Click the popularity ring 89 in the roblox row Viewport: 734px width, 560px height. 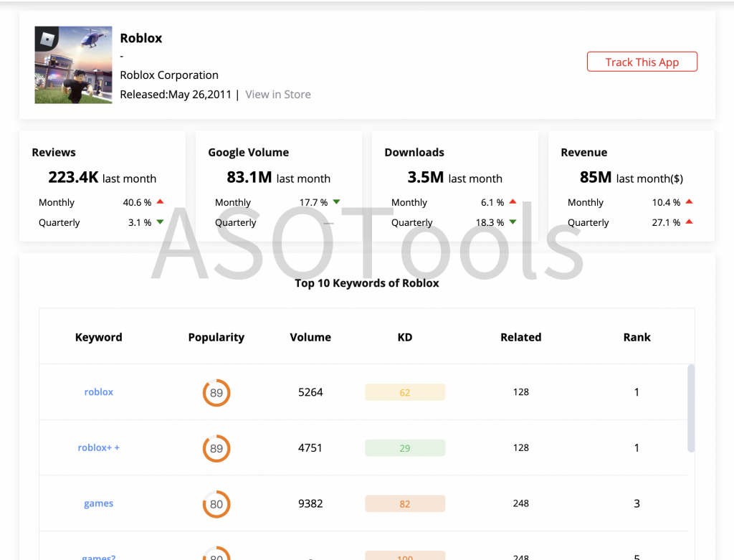click(x=216, y=393)
